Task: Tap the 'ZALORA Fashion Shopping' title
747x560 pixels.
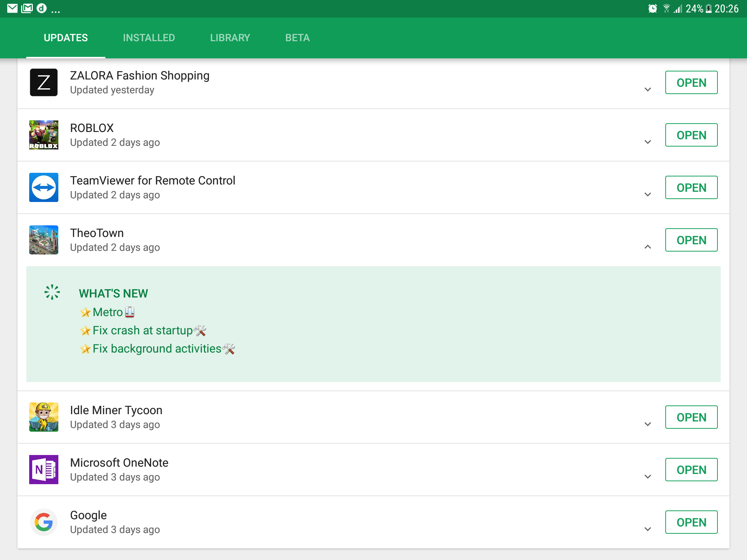Action: click(x=140, y=75)
